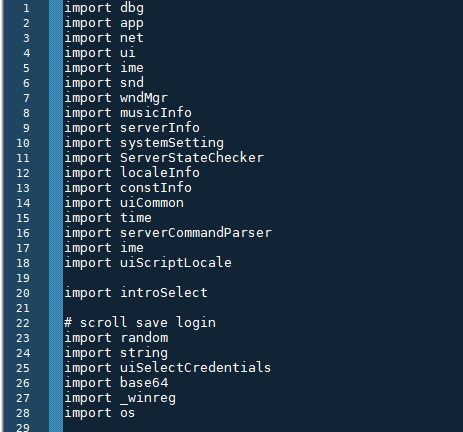Click on 'serverCommandParser' module name

point(196,233)
